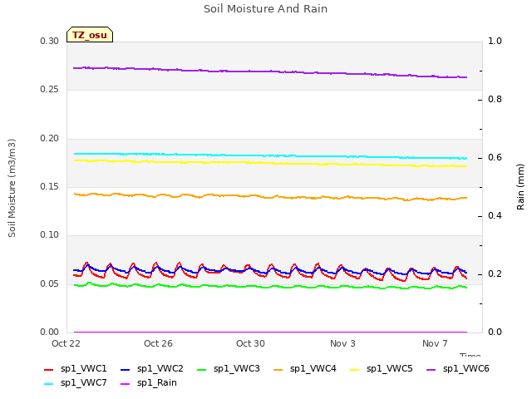Click the 0.10 left axis value
Screen dimensions: 532x399
pos(50,234)
